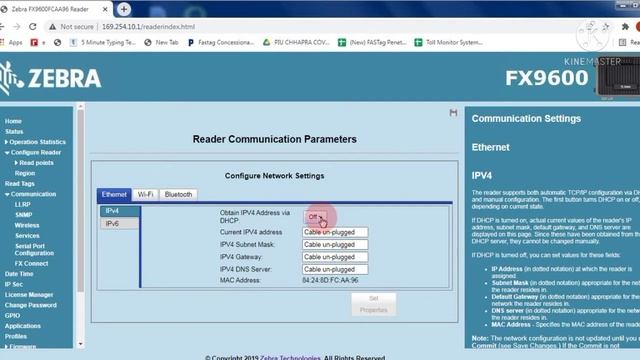Open Serial Port Configuration
This screenshot has width=640, height=360.
tap(34, 249)
